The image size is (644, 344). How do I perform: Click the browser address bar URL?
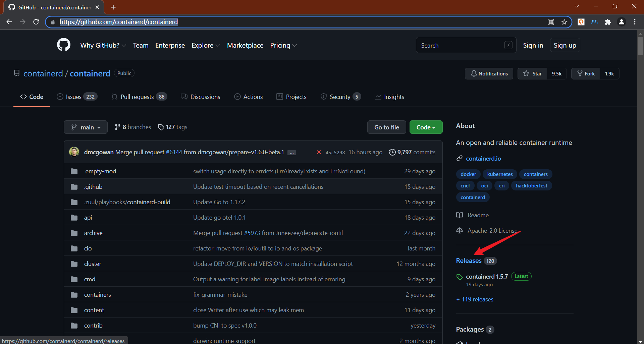[119, 22]
